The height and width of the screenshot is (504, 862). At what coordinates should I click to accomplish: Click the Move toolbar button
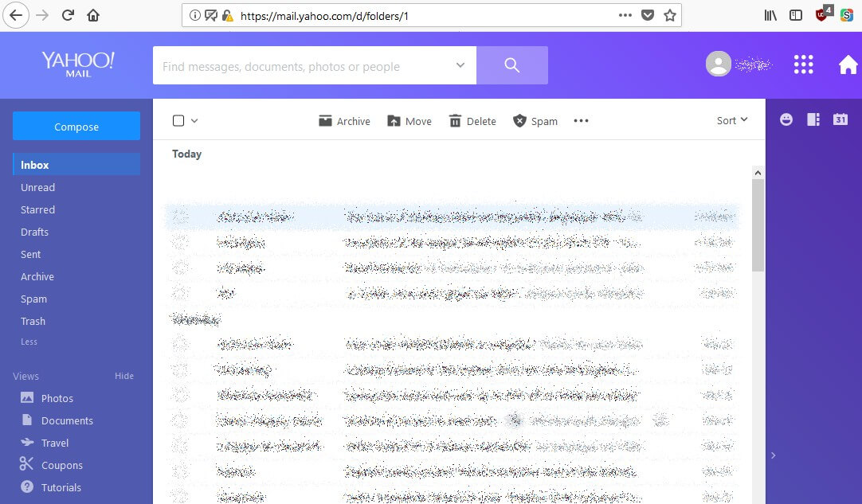point(409,121)
